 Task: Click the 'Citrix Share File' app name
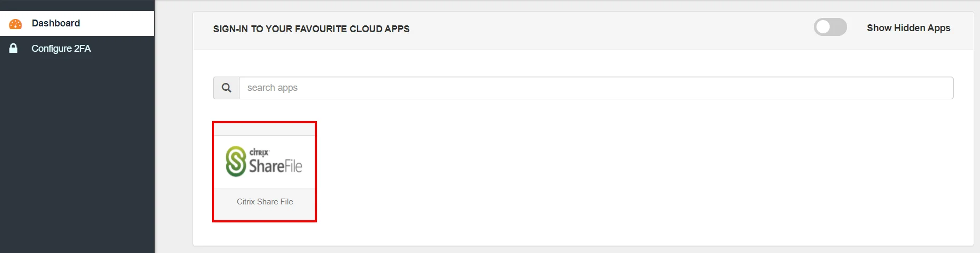pos(265,202)
